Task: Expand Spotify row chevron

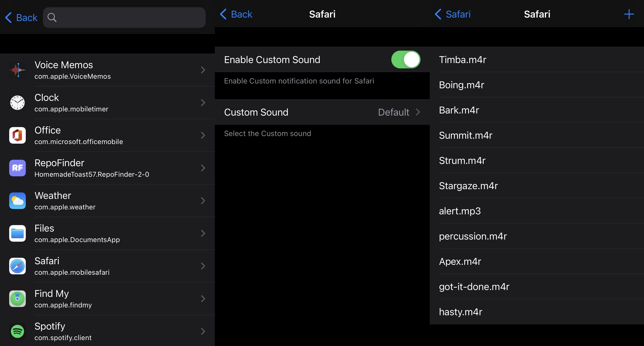Action: click(x=203, y=331)
